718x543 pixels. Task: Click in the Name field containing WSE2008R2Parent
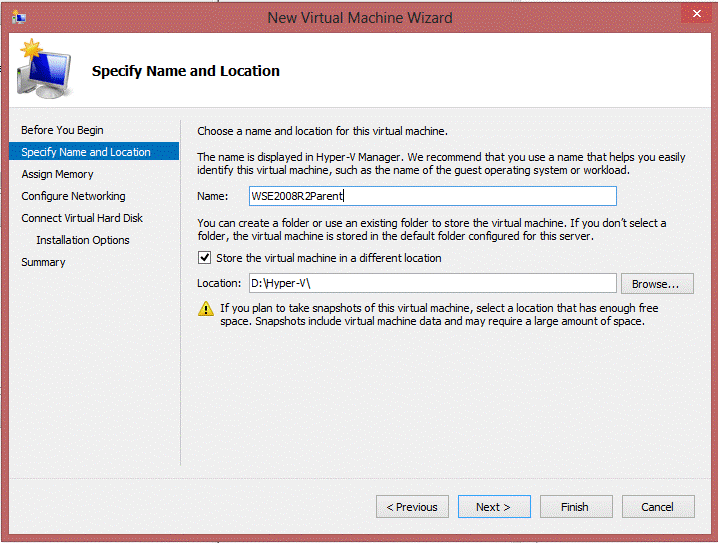(433, 196)
